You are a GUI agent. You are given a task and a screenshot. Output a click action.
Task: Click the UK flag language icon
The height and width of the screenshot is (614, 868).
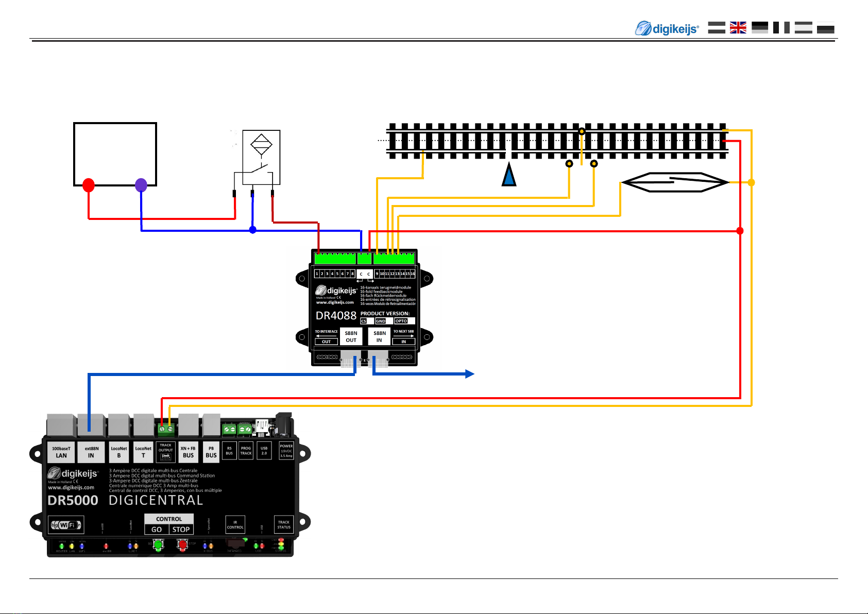click(x=738, y=28)
